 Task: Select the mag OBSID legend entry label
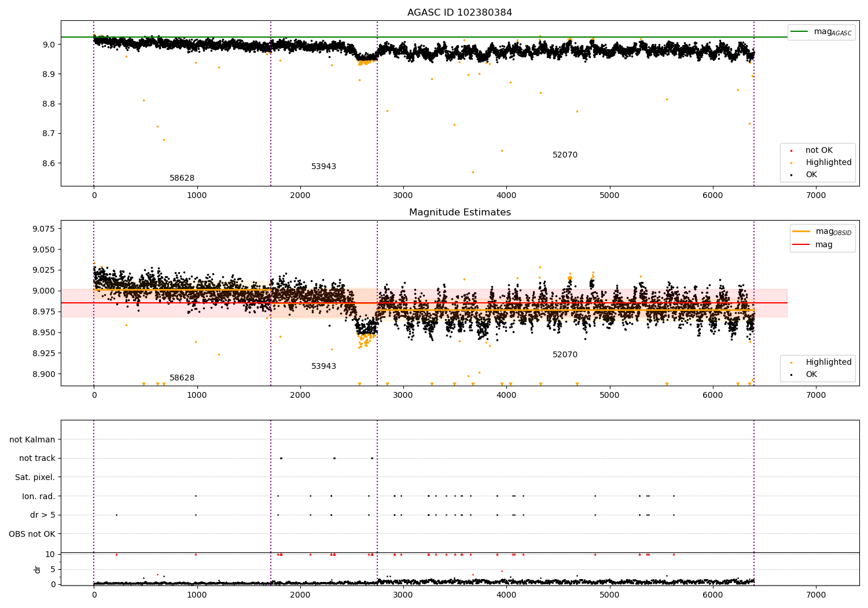coord(833,232)
